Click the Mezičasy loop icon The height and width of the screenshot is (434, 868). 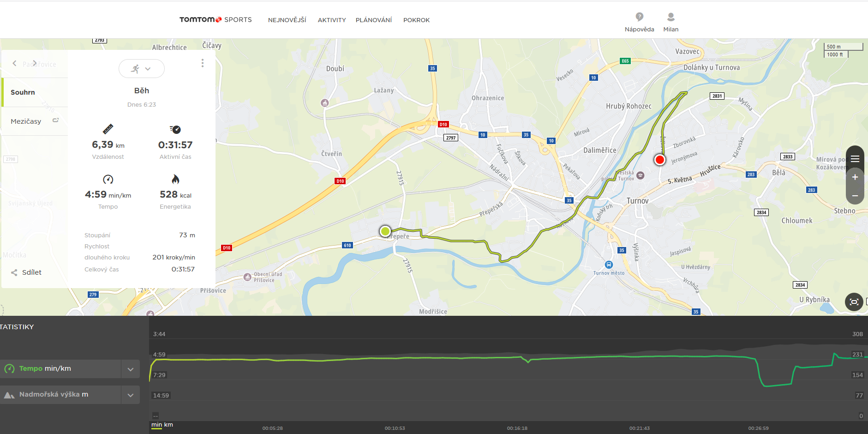[x=55, y=120]
